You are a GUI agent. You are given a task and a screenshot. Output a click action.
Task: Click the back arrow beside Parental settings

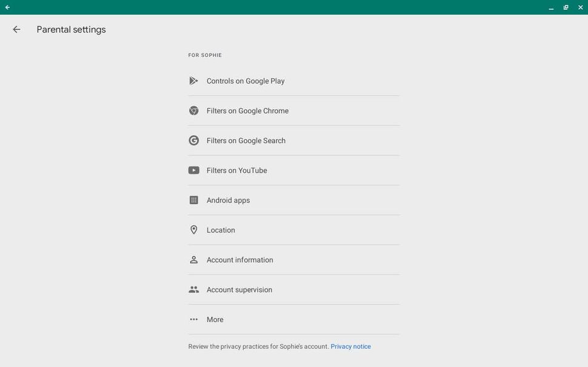coord(16,29)
